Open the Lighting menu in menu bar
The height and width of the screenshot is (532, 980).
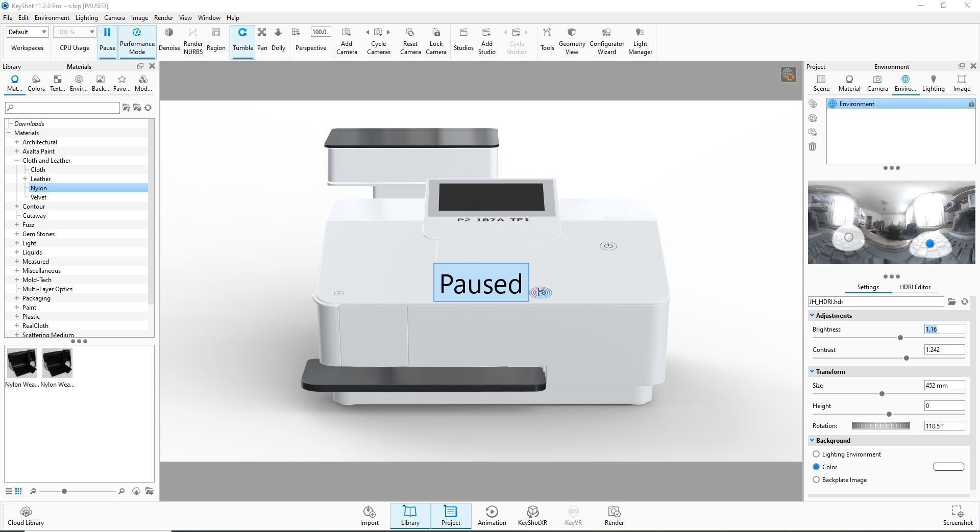click(x=86, y=17)
